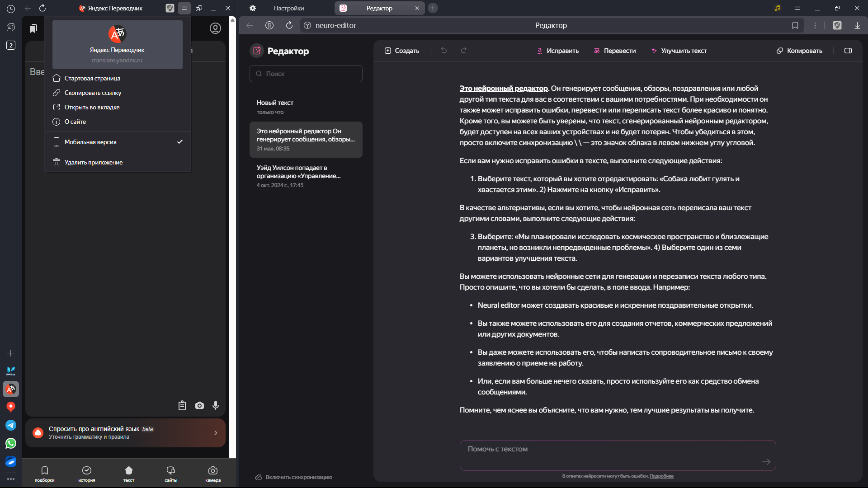Submit prompt with the arrow send icon
Viewport: 868px width, 488px height.
tap(766, 461)
